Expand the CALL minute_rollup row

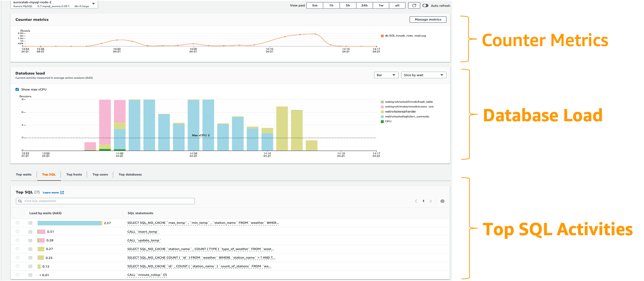click(x=30, y=275)
